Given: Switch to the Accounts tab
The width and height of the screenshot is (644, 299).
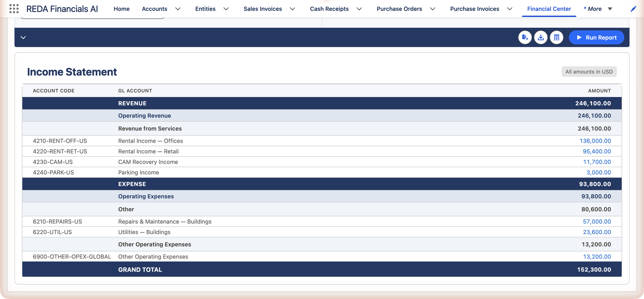Looking at the screenshot, I should click(155, 9).
